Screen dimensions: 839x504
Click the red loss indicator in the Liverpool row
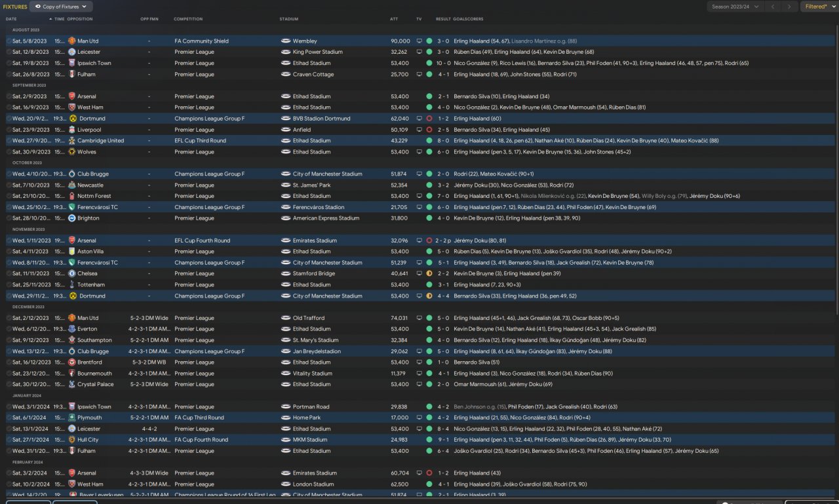(429, 130)
